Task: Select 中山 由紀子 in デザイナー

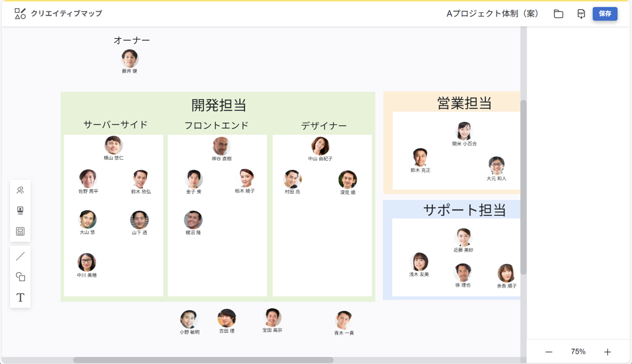Action: click(x=322, y=146)
